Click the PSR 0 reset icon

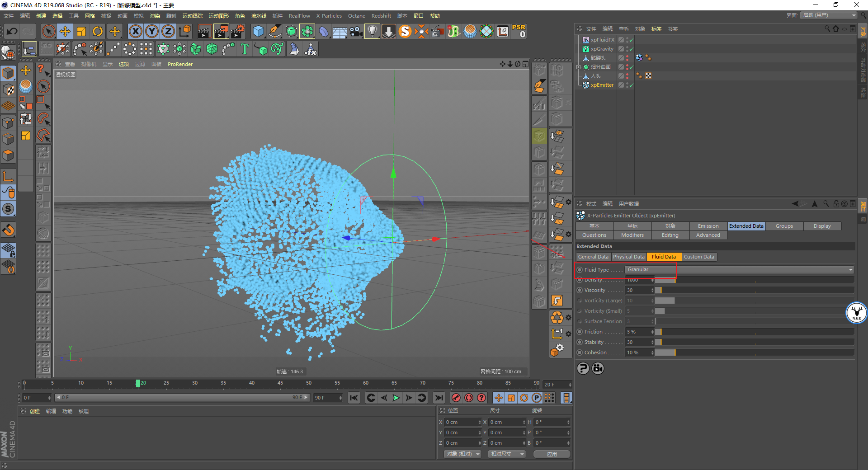tap(519, 31)
